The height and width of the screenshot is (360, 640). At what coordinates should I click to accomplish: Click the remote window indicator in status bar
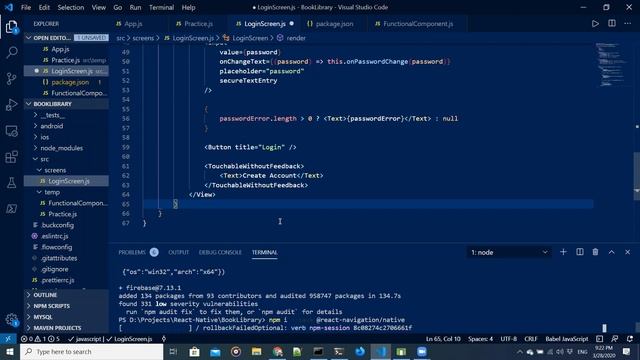click(x=8, y=339)
